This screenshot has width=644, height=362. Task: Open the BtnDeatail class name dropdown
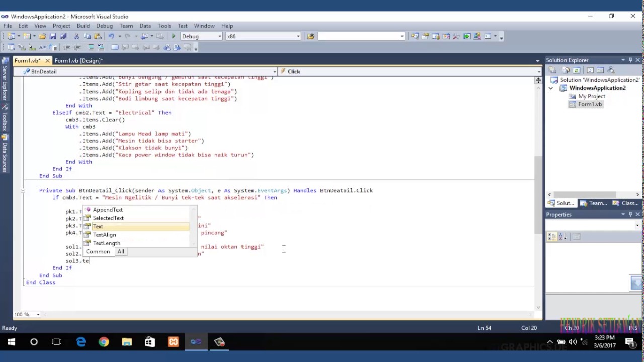[274, 72]
